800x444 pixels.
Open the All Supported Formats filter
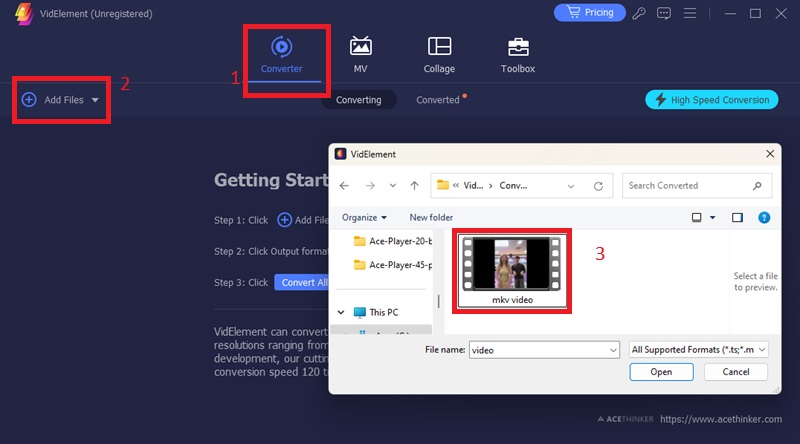(698, 350)
